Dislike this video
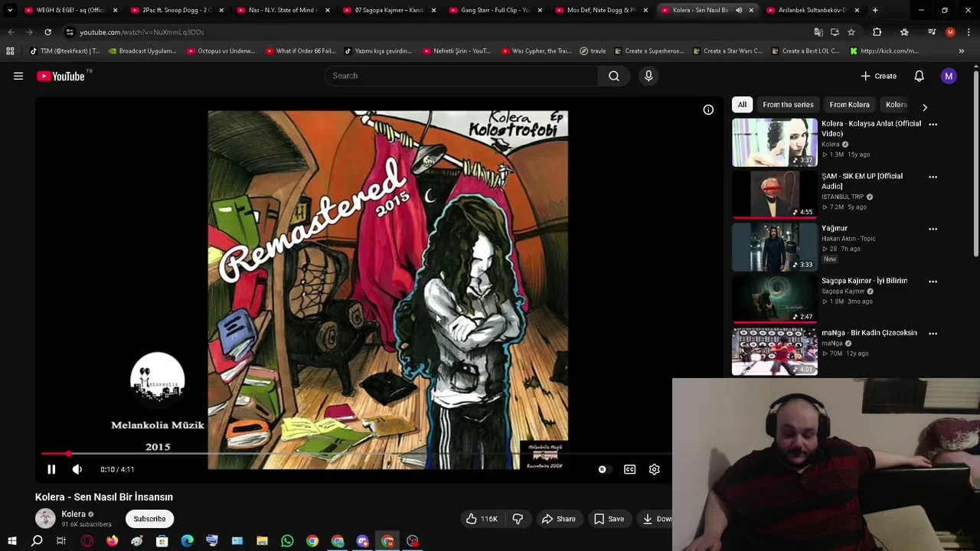The image size is (980, 551). 518,519
